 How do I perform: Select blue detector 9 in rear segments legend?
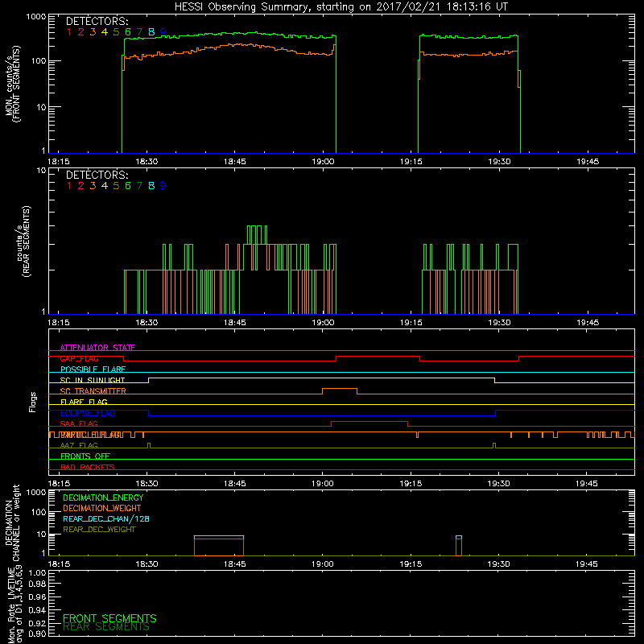click(x=163, y=186)
